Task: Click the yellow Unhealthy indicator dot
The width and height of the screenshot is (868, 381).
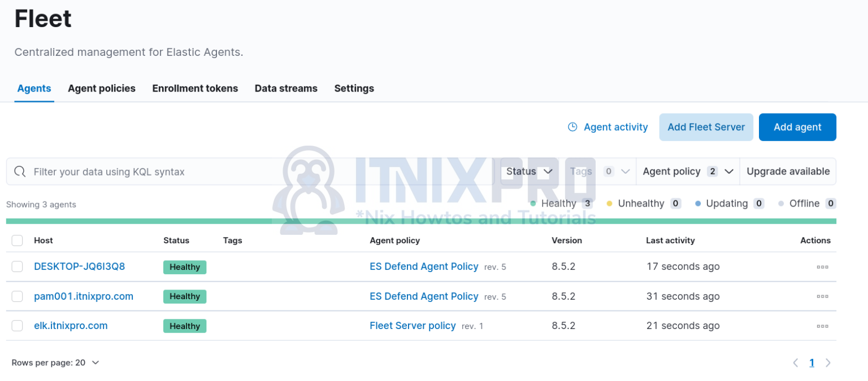Action: [609, 203]
